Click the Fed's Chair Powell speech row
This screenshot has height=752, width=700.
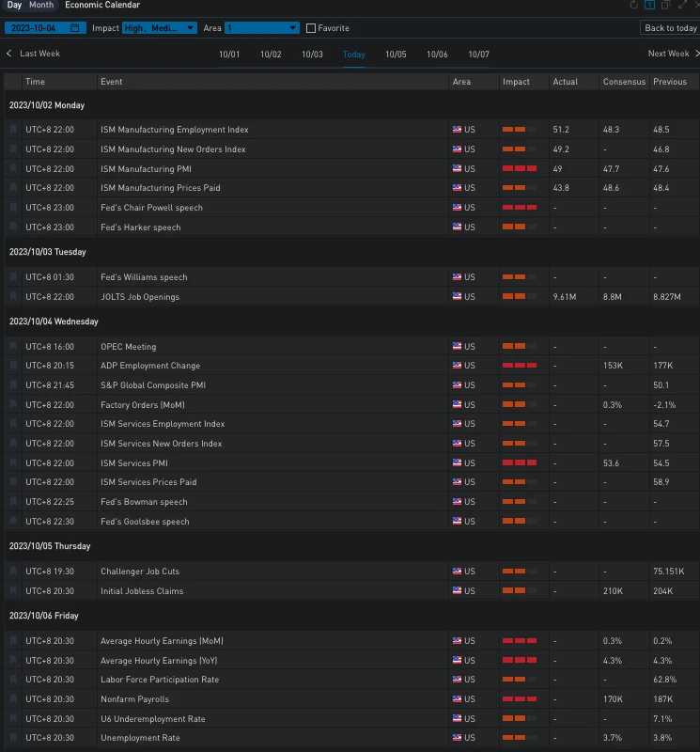pos(151,208)
